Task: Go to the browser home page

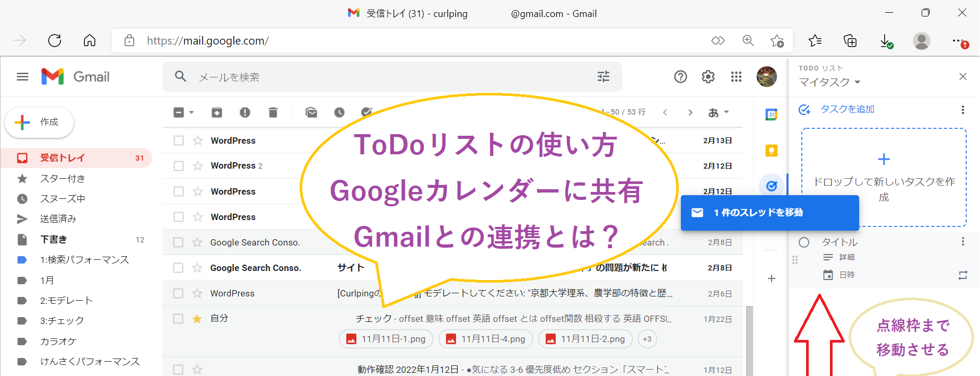Action: coord(90,40)
